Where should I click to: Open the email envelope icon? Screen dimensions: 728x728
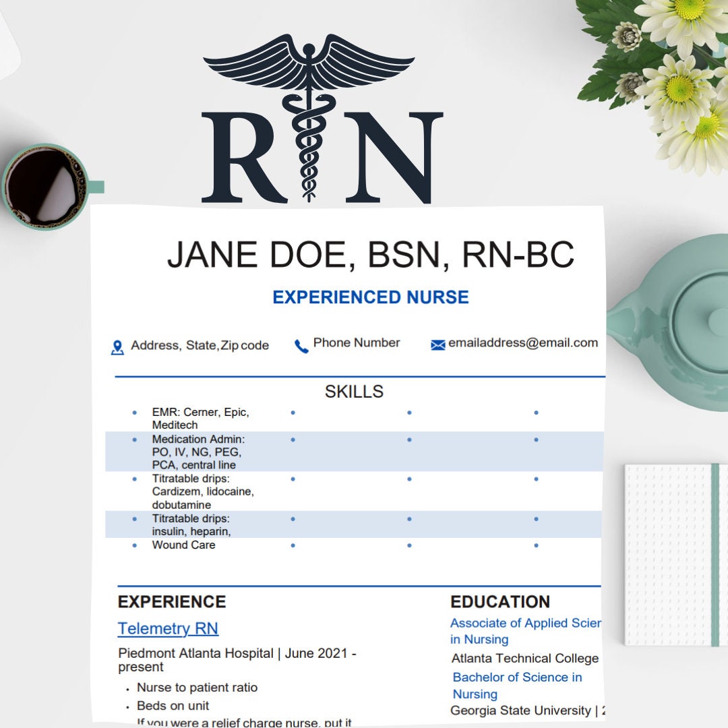(x=437, y=343)
